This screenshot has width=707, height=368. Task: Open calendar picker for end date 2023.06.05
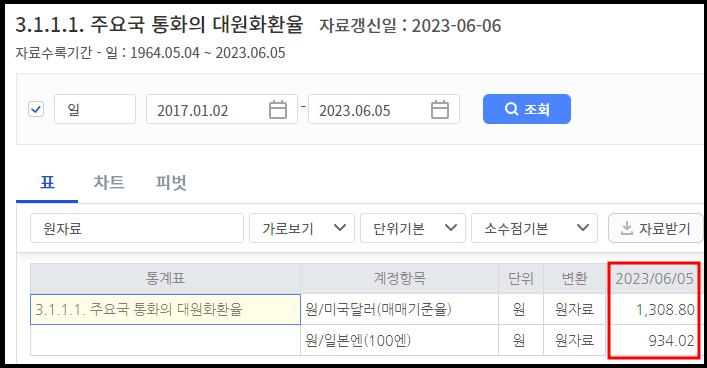[440, 110]
